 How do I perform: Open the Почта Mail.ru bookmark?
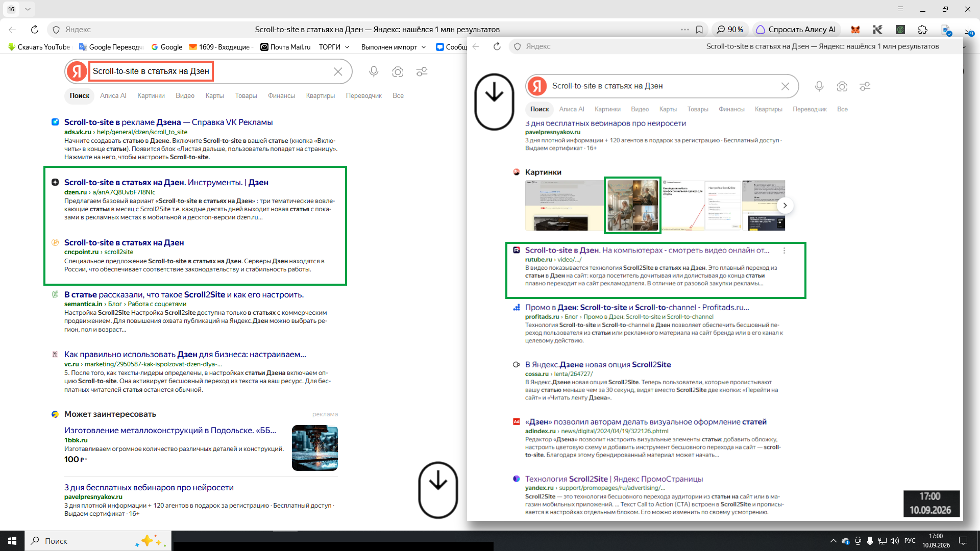pyautogui.click(x=285, y=47)
